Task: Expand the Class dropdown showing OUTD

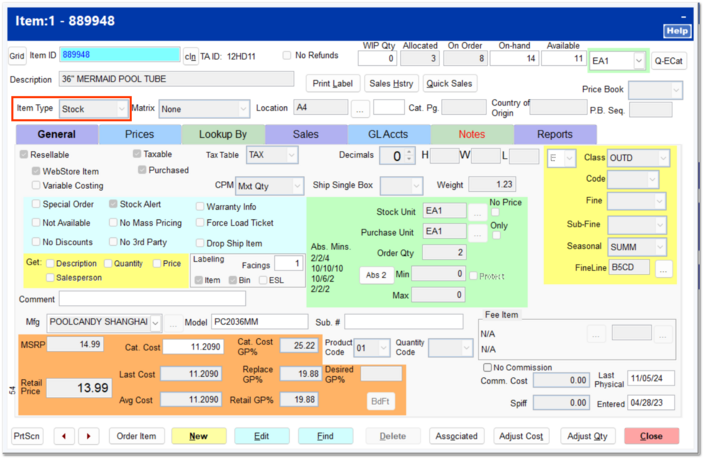Action: click(x=660, y=158)
